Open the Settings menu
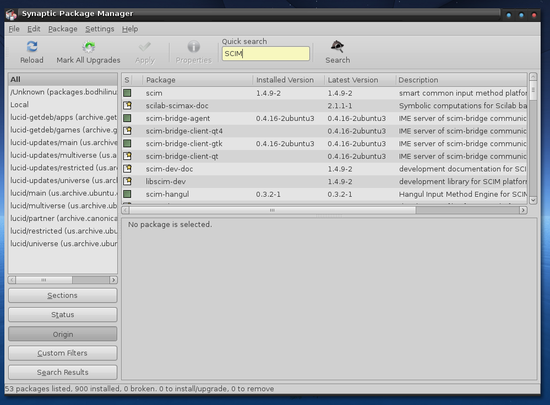Image resolution: width=550 pixels, height=405 pixels. point(100,29)
